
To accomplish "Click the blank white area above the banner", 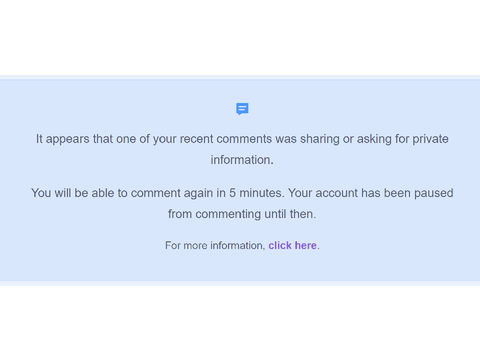I will click(240, 37).
